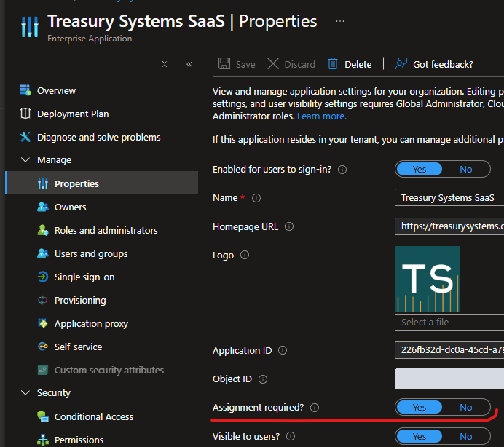504x447 pixels.
Task: Click info icon beside Application ID
Action: [x=283, y=350]
